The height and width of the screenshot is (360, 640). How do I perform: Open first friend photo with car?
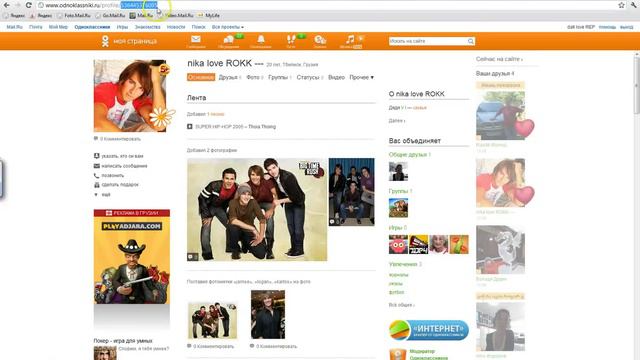(x=500, y=116)
